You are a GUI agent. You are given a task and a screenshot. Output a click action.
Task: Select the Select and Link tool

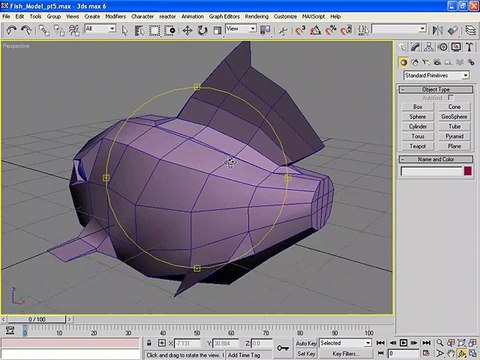[x=44, y=30]
